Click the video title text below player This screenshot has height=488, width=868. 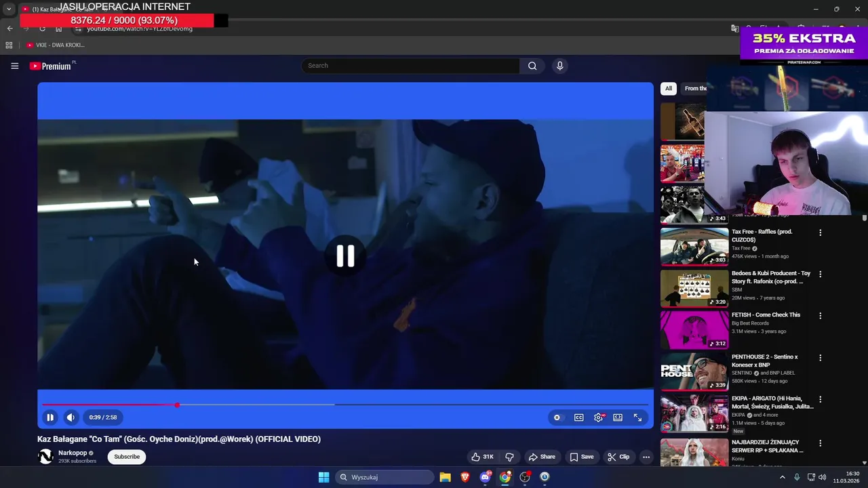[x=179, y=439]
